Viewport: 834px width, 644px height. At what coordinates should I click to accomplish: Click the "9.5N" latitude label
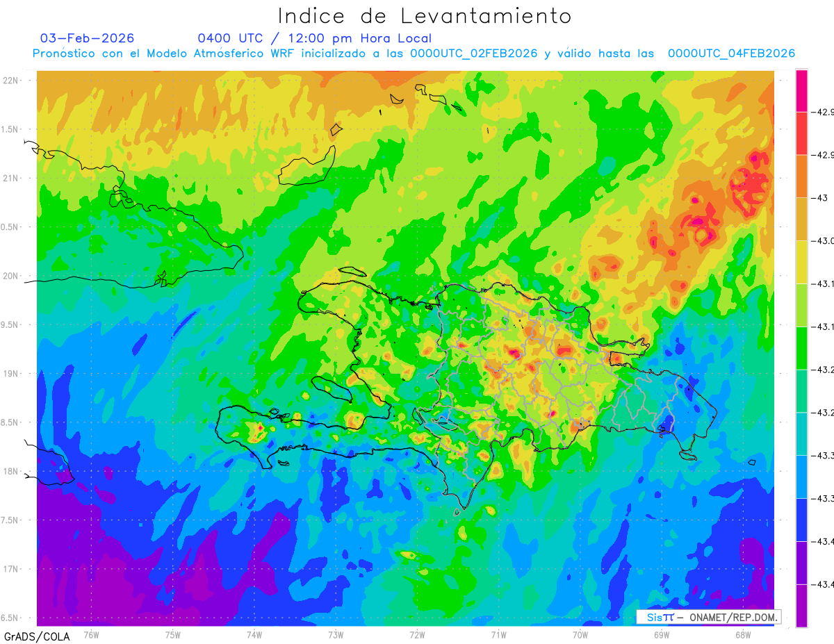[10, 324]
